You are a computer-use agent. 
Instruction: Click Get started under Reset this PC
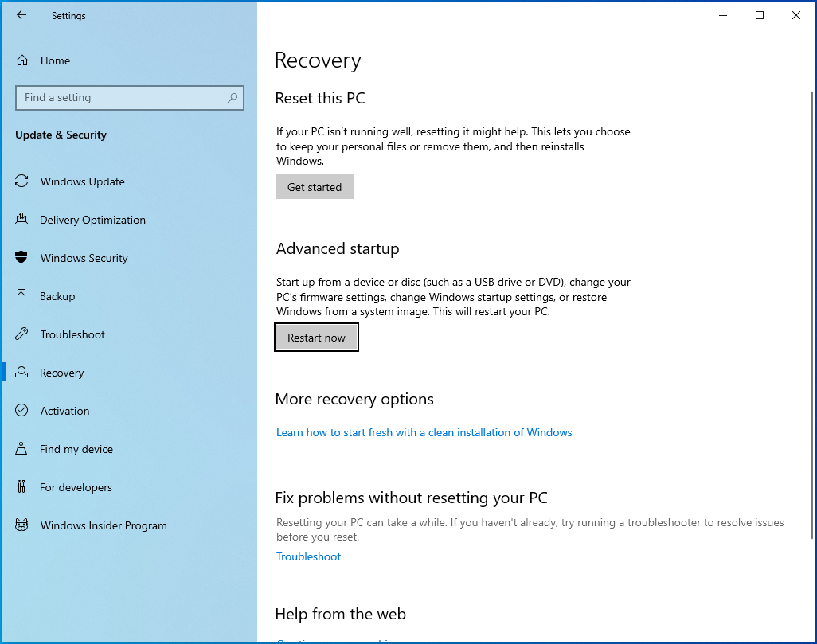[315, 186]
